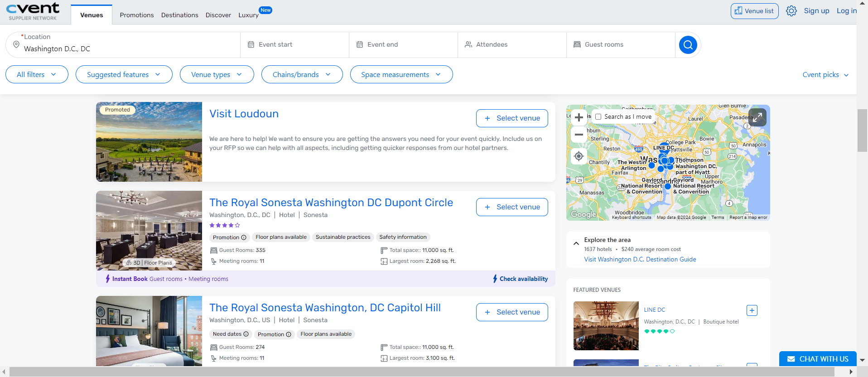Click the Location input field

pyautogui.click(x=123, y=45)
